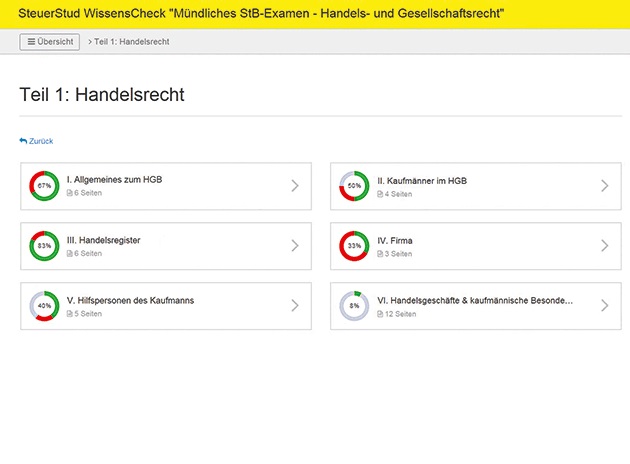Click the 83% progress ring for Handelsregister
This screenshot has width=630, height=464.
tap(44, 246)
